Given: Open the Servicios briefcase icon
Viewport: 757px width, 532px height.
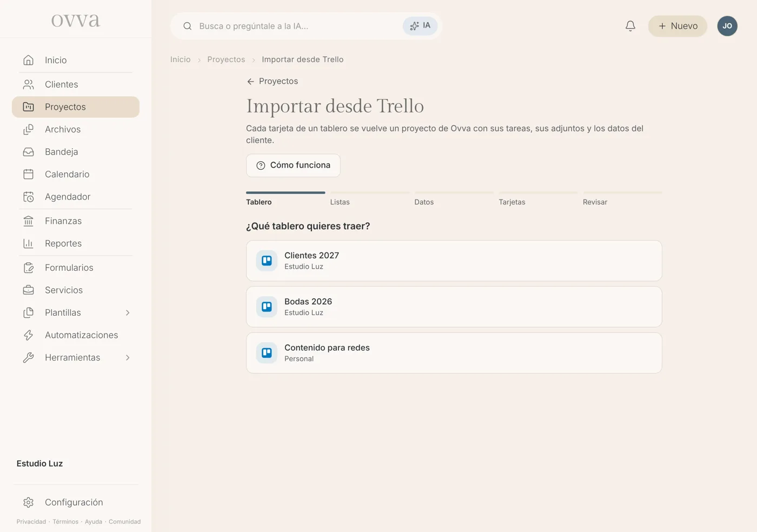Looking at the screenshot, I should tap(29, 290).
